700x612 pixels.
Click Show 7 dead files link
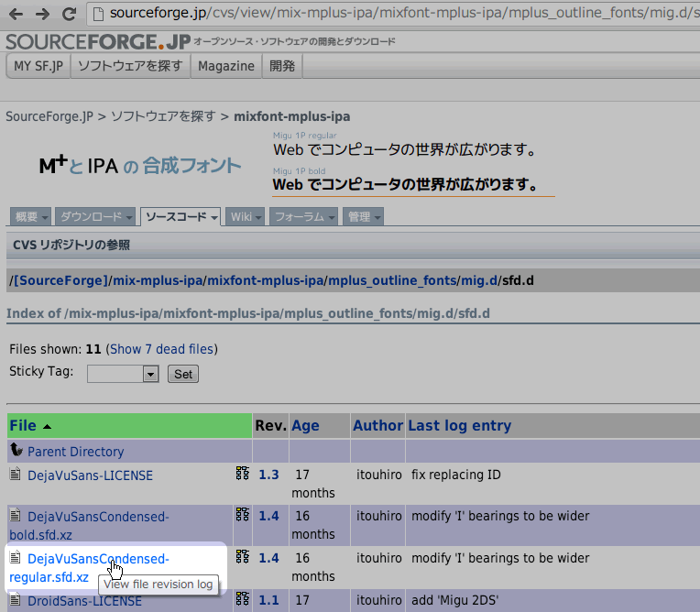point(161,349)
